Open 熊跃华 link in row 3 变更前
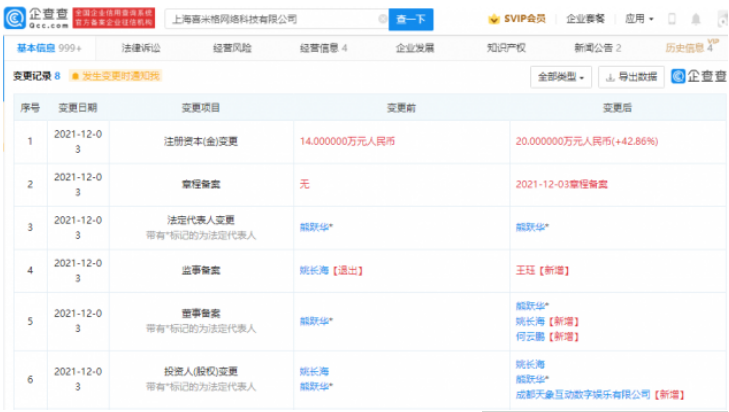This screenshot has height=412, width=729. coord(316,227)
